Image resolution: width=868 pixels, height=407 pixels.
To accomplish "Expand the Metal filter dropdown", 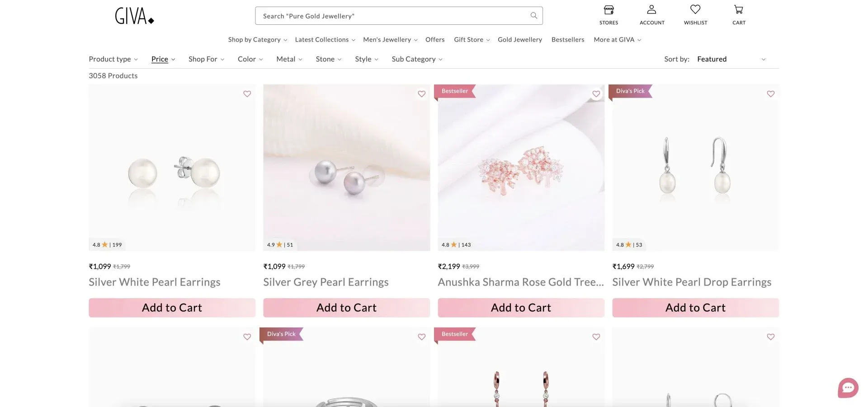I will click(289, 59).
